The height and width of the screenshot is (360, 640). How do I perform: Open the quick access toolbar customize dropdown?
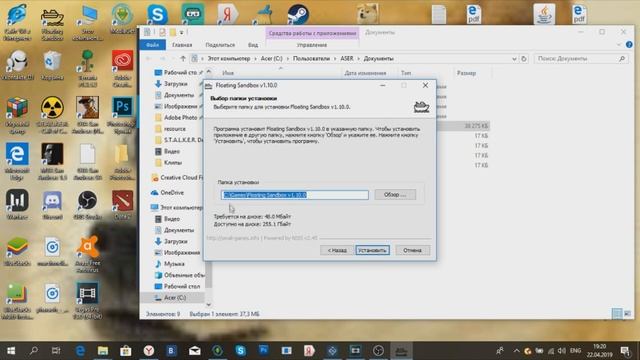point(182,32)
